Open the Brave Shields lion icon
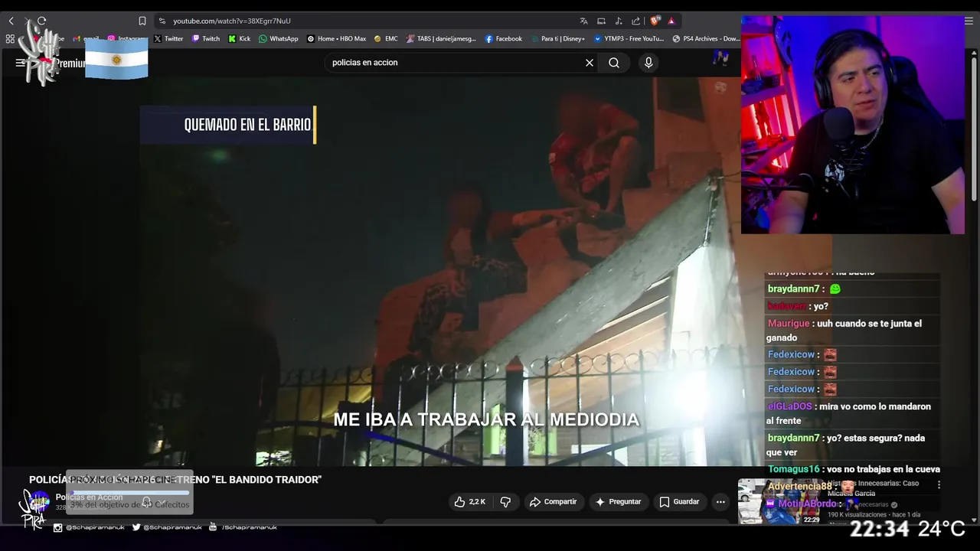 [655, 21]
